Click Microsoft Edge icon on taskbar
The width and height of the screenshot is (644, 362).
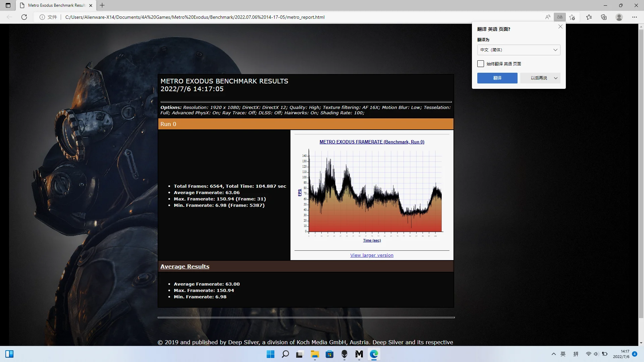374,354
